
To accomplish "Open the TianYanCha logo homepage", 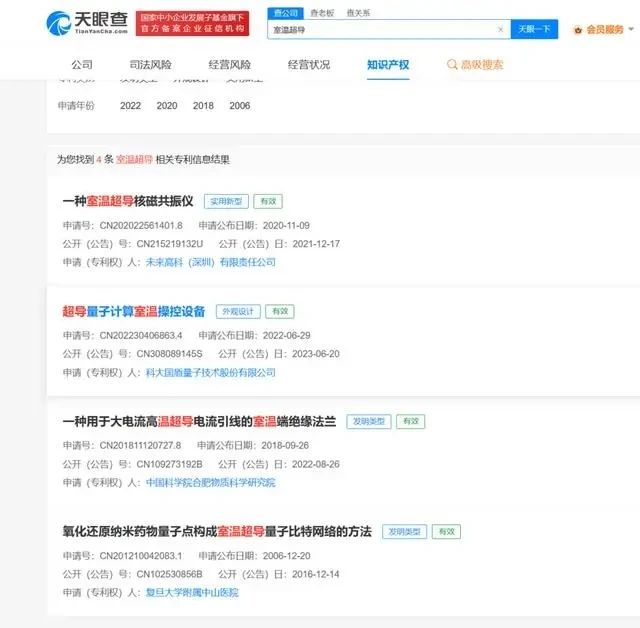I will pos(87,23).
